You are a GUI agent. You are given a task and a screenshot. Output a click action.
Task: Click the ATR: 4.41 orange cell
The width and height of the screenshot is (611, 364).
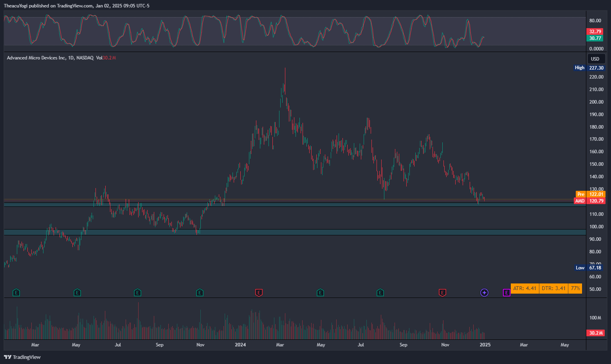pyautogui.click(x=525, y=289)
